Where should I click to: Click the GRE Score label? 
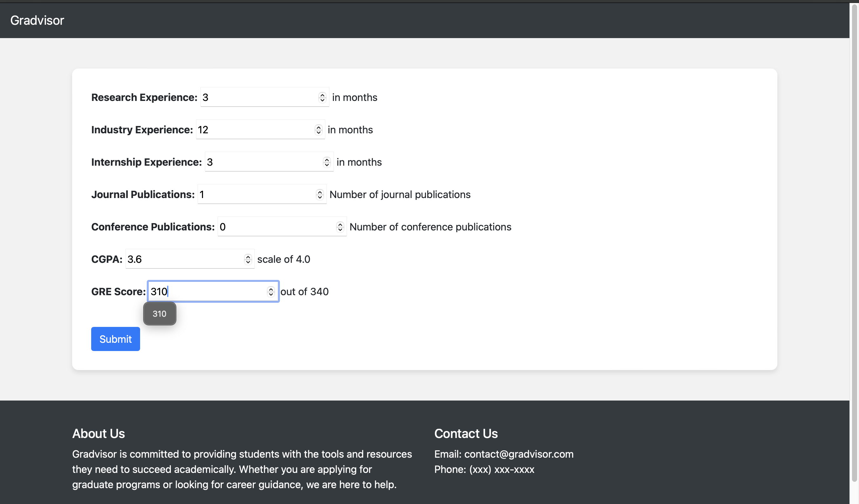pos(118,291)
